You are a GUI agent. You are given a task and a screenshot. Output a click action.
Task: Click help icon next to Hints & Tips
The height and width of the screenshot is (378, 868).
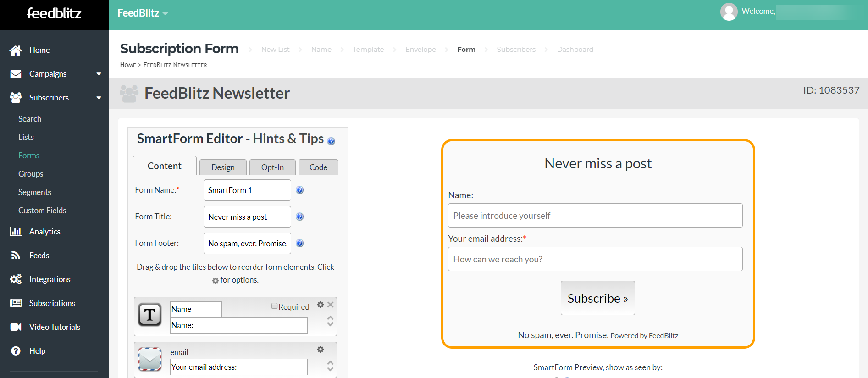tap(331, 141)
